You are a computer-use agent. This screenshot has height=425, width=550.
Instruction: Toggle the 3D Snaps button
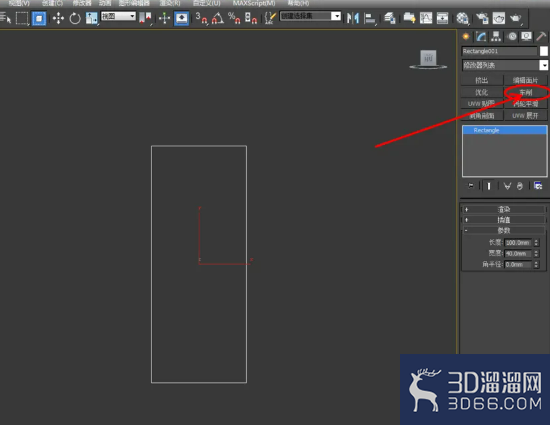click(x=201, y=18)
